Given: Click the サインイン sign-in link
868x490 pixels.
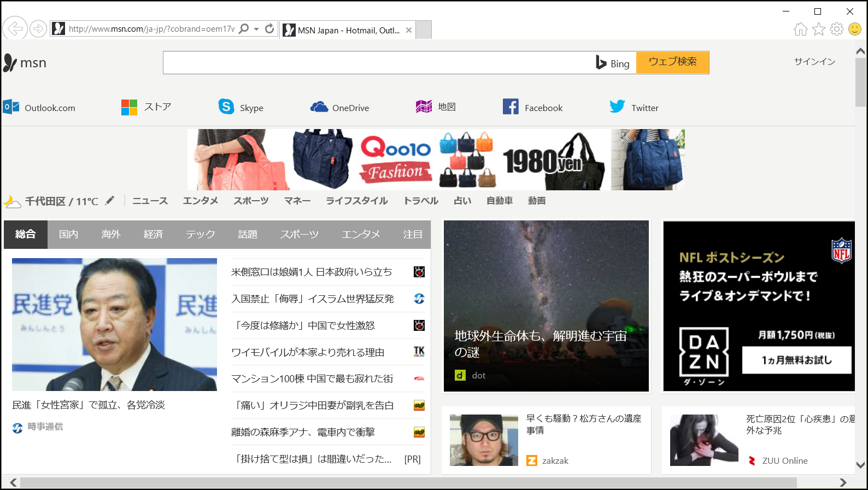Looking at the screenshot, I should 814,62.
